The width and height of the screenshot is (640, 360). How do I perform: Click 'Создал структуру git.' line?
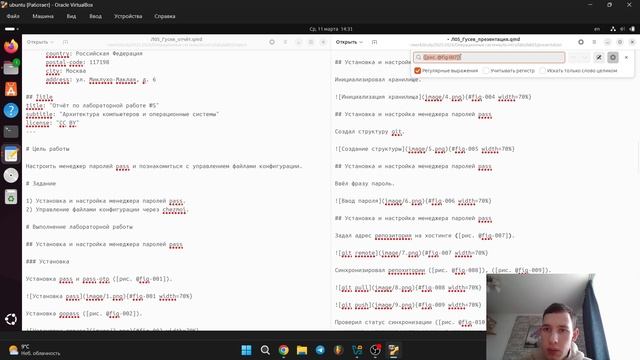point(369,131)
